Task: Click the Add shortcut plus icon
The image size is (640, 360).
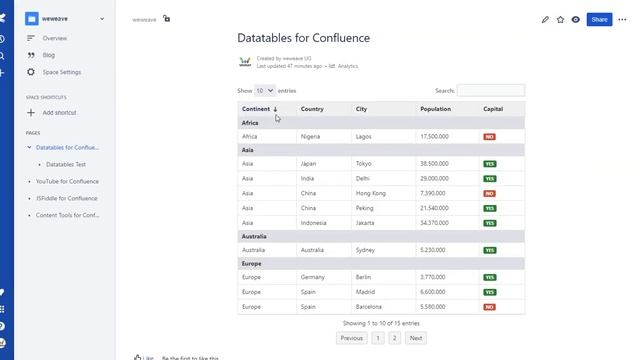Action: point(31,113)
